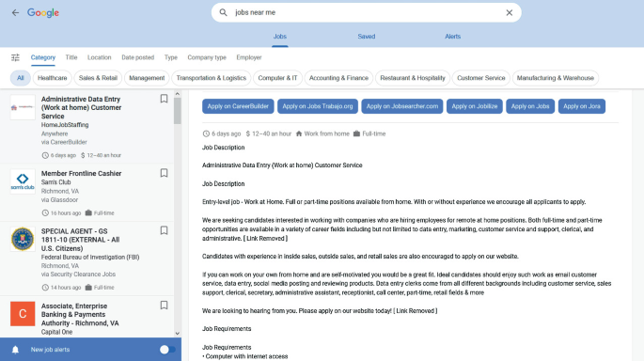Bookmark the Administrative Data Entry job
Viewport: 644px width, 361px height.
pyautogui.click(x=164, y=99)
